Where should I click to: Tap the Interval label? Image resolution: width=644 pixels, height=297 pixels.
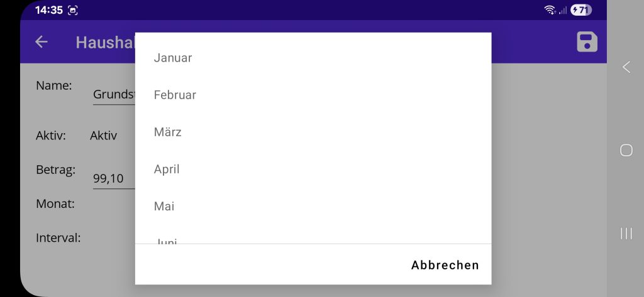point(58,238)
